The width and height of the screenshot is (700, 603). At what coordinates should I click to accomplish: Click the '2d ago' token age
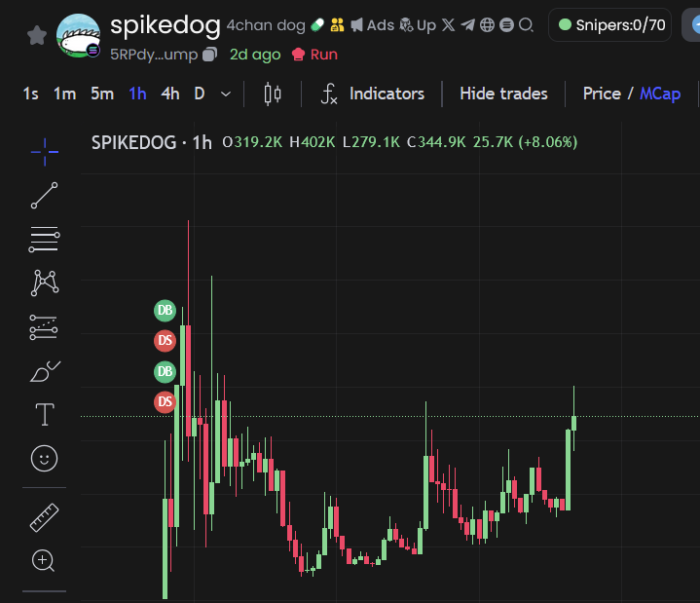[255, 55]
